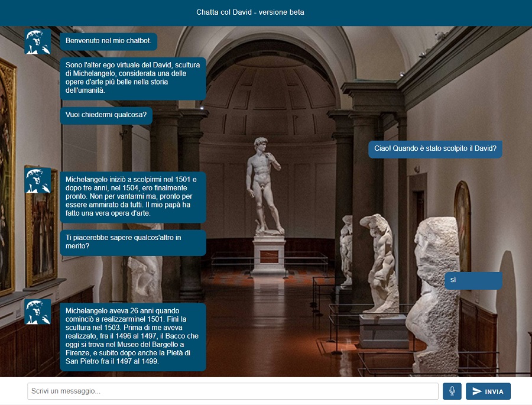The width and height of the screenshot is (532, 405).
Task: Click David avatar beside the welcome message
Action: 37,42
